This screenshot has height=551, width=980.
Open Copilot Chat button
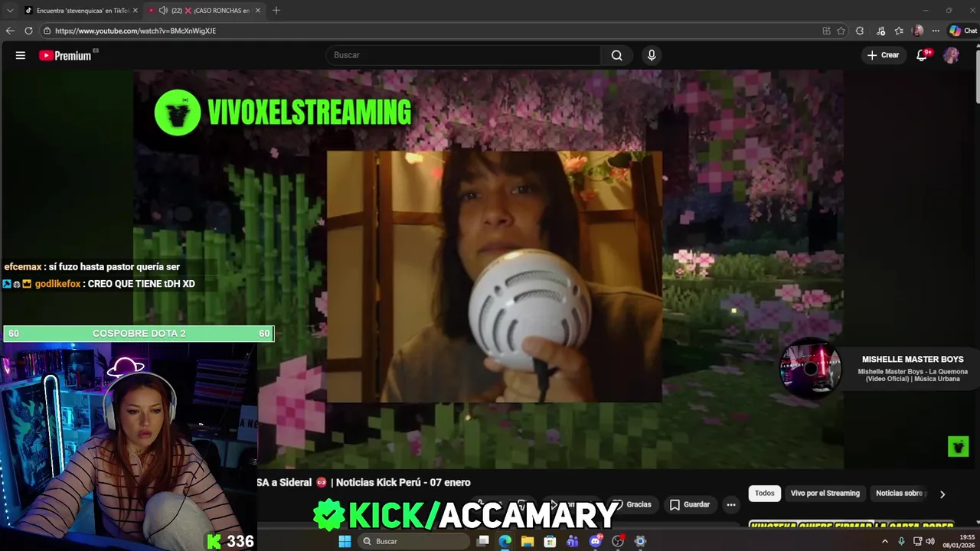(x=963, y=31)
